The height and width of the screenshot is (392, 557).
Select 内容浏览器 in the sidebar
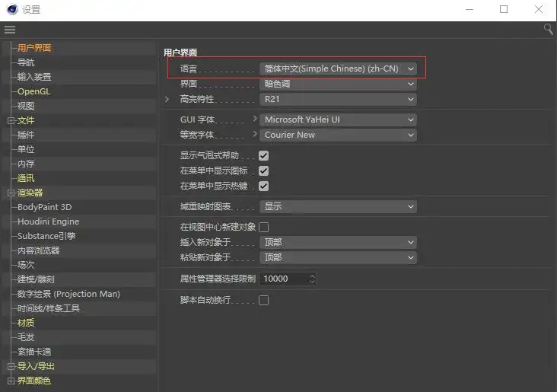38,250
